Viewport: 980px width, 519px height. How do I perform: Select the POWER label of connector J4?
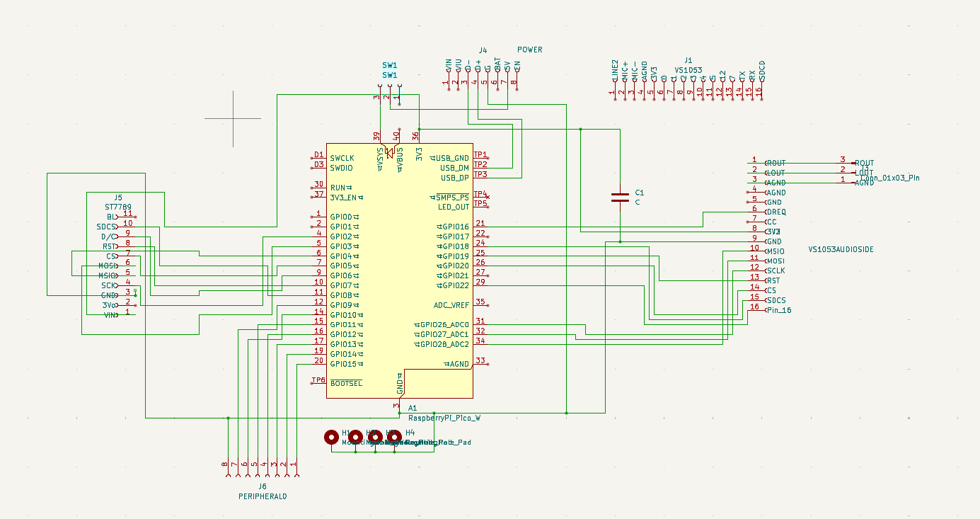tap(530, 50)
